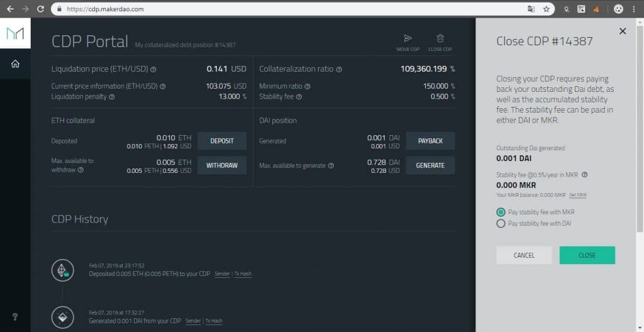The image size is (644, 332).
Task: Open Sender link of the Deposited entry
Action: 222,274
